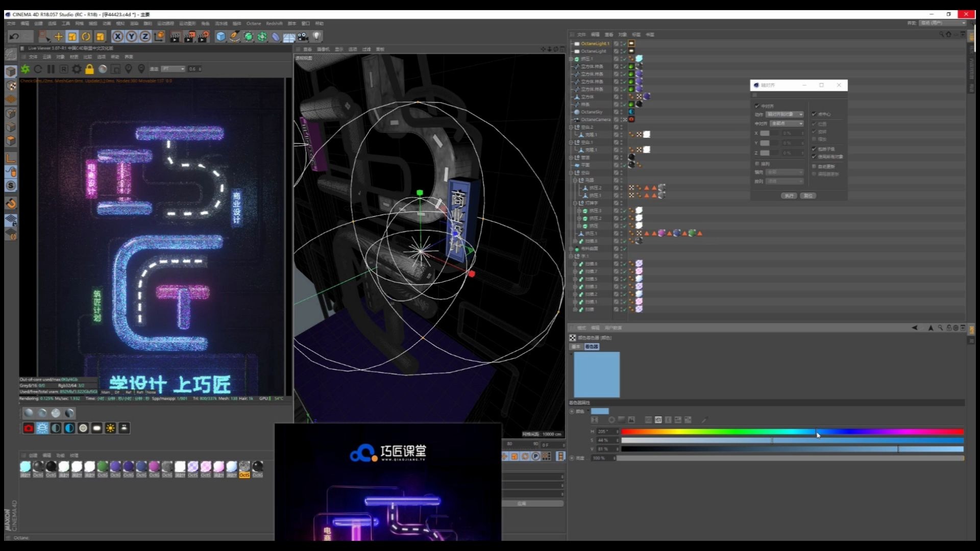Click the left button at align dialog bottom
The height and width of the screenshot is (551, 980).
789,196
